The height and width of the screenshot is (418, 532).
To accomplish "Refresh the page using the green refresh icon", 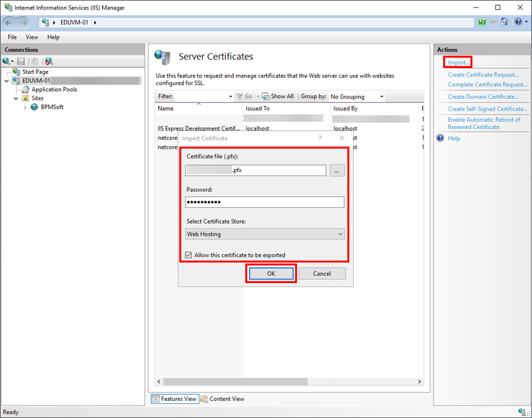I will pyautogui.click(x=482, y=22).
